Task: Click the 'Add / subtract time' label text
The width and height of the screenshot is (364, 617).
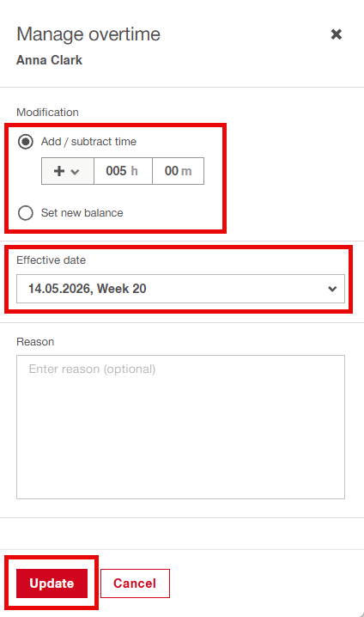Action: (x=88, y=142)
